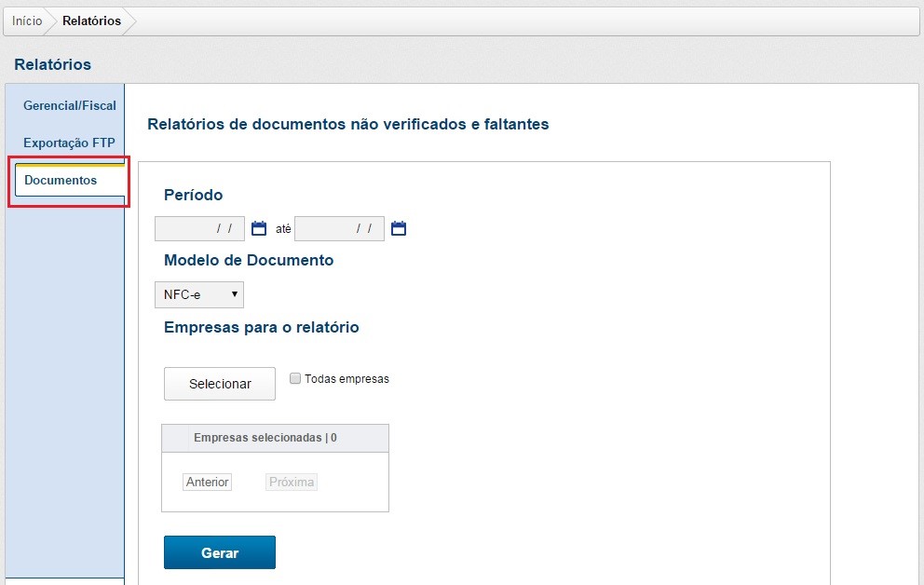This screenshot has width=924, height=585.
Task: Click the documentos não verificados e faltantes title
Action: [x=348, y=124]
